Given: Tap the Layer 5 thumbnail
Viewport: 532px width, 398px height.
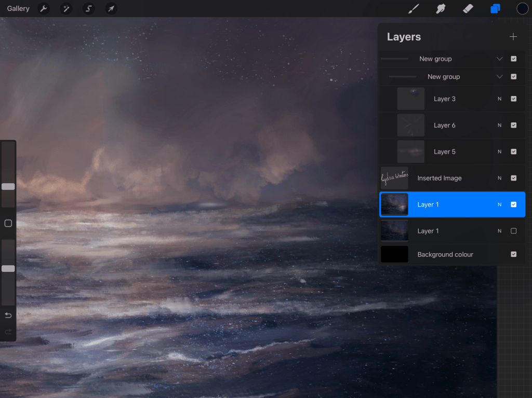Looking at the screenshot, I should 410,152.
